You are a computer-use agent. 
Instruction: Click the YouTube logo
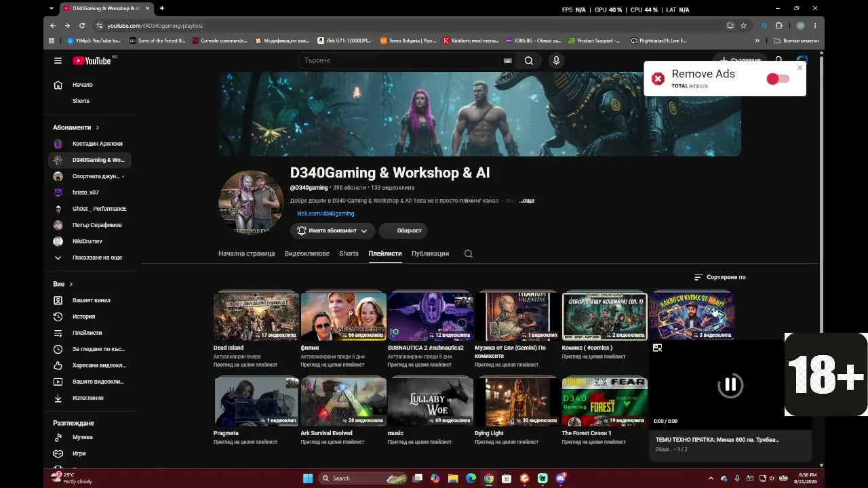click(x=92, y=60)
